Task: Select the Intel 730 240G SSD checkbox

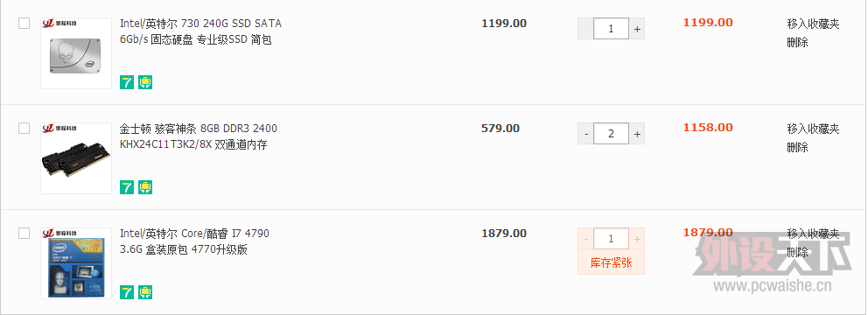Action: coord(24,24)
